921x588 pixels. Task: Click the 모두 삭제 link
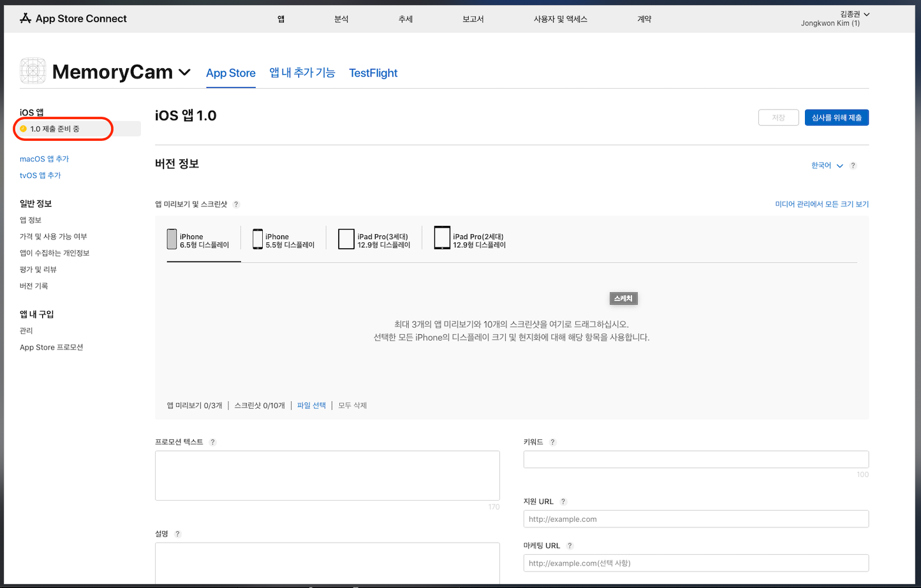(x=352, y=406)
